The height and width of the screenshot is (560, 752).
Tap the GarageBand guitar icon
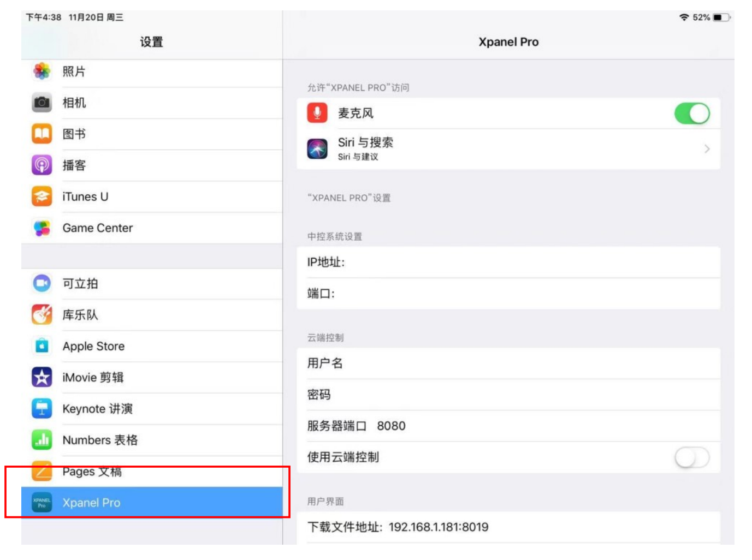(42, 314)
